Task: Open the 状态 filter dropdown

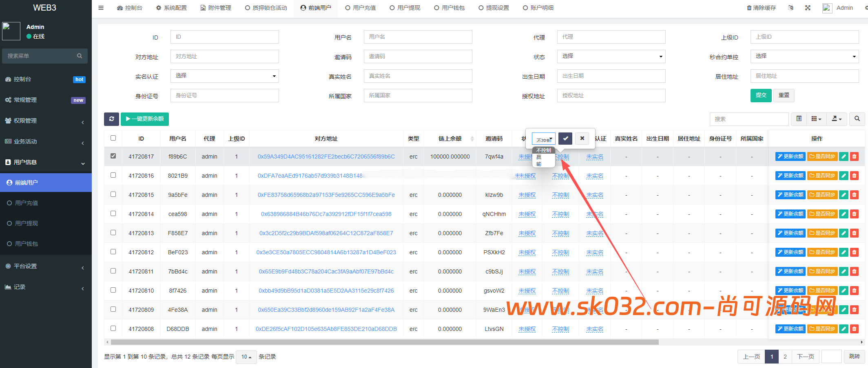Action: (x=611, y=56)
